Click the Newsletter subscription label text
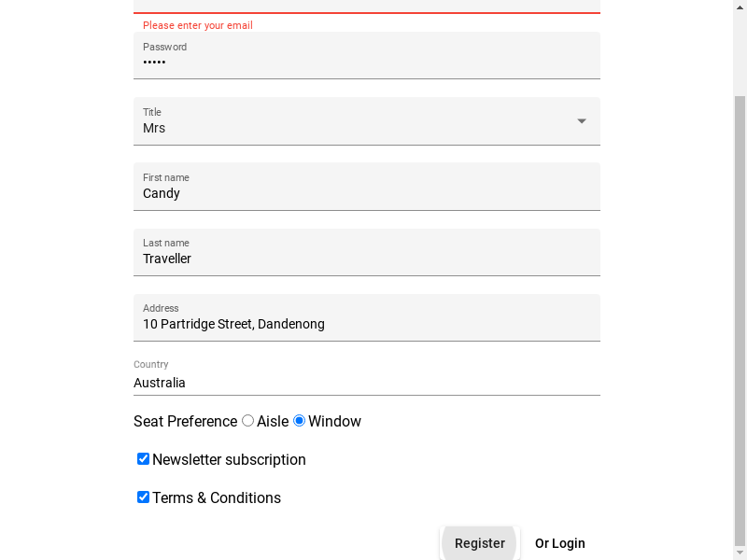This screenshot has height=560, width=747. tap(229, 459)
